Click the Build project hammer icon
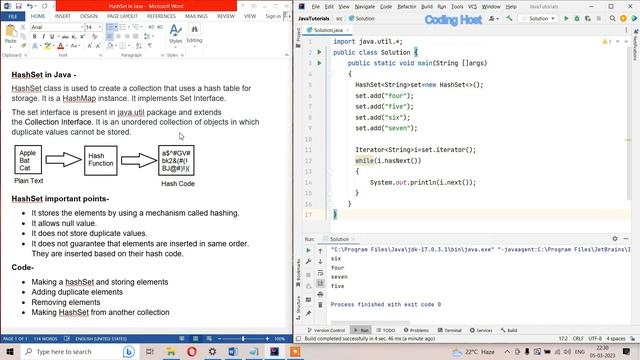Viewport: 640px width, 360px height. coord(509,19)
